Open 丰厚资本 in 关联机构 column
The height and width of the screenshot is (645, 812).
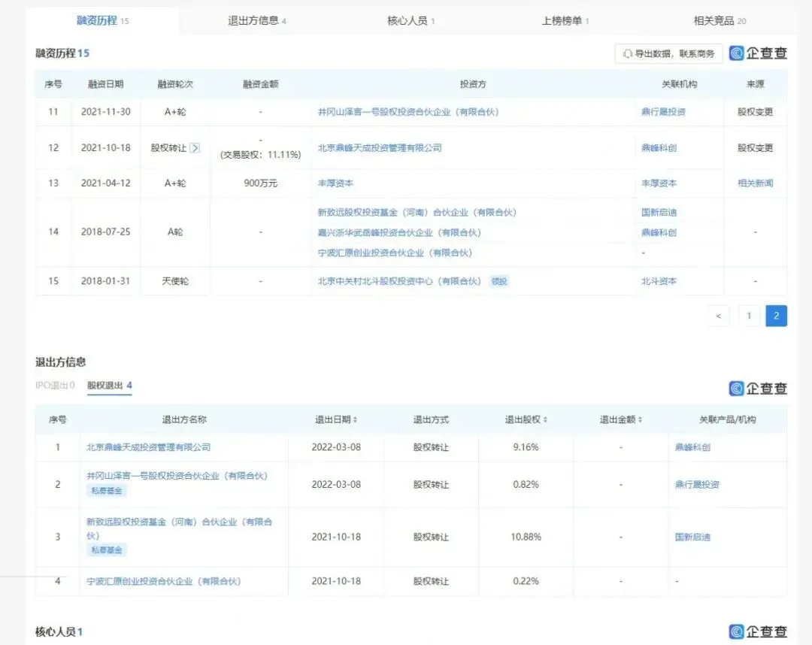(x=659, y=183)
